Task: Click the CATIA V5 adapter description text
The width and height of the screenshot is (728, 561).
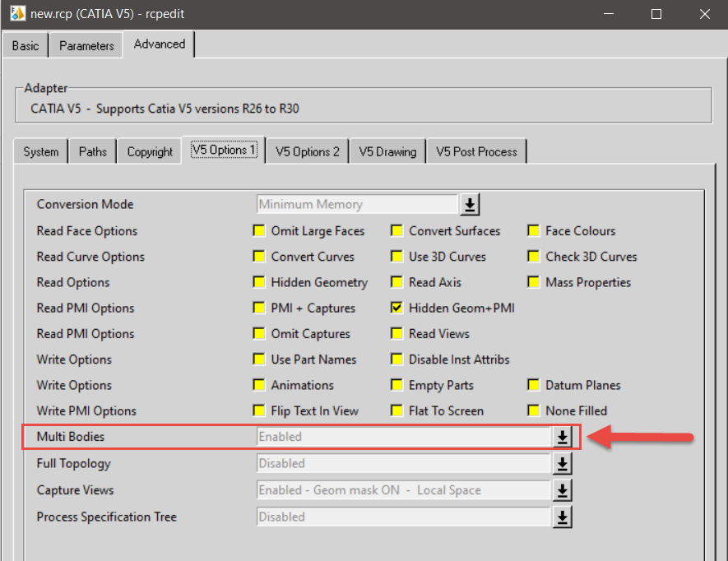Action: click(x=165, y=109)
